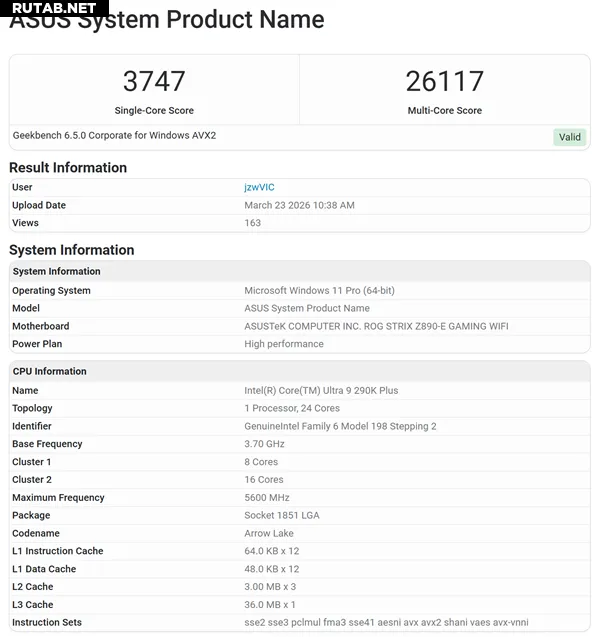This screenshot has height=637, width=600.
Task: Click the multi-core score 26117
Action: tap(444, 81)
